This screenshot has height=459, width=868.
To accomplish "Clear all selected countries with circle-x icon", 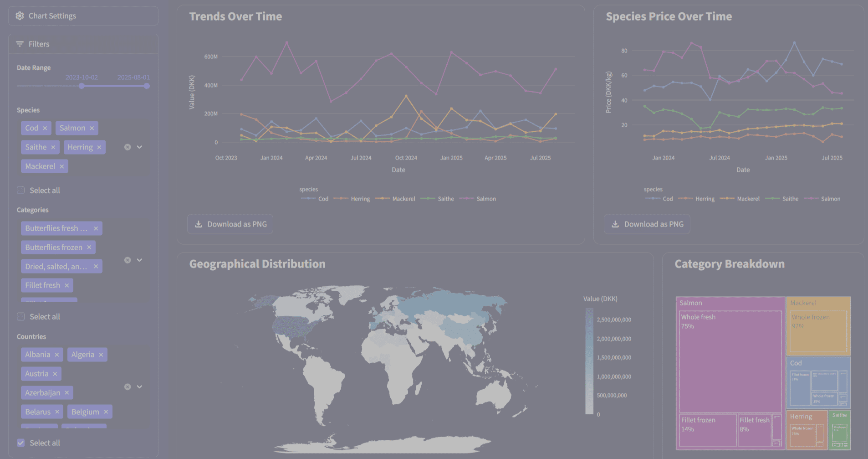I will (128, 387).
